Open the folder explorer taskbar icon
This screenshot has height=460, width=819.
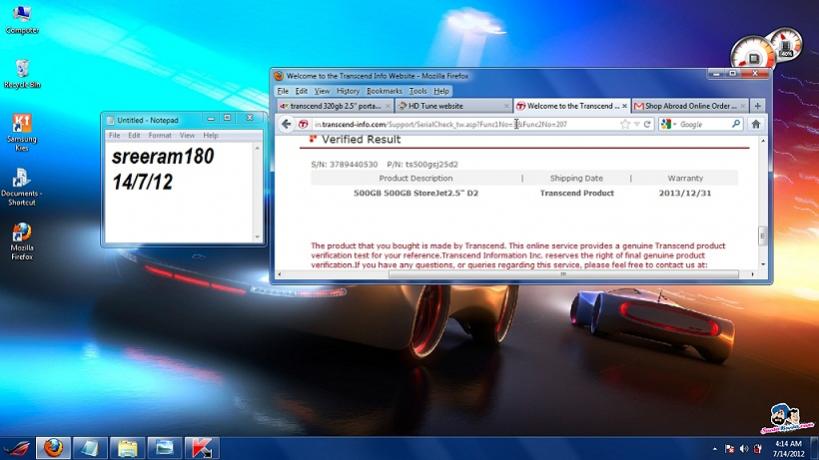127,449
